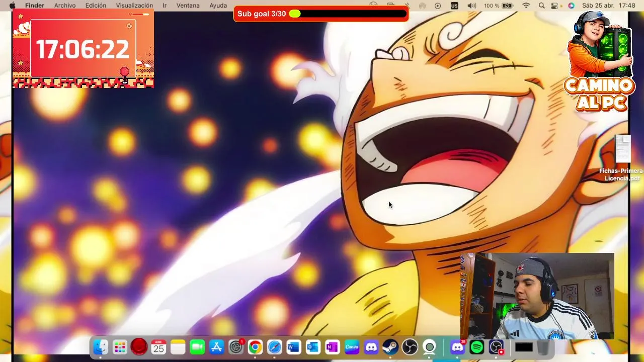Open Discord icon left of Steam
644x362 pixels.
coord(371,347)
